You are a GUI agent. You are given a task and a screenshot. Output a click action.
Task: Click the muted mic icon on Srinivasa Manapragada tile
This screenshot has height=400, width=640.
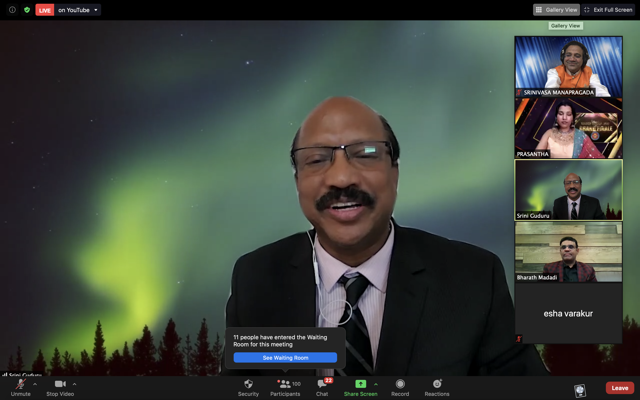pyautogui.click(x=519, y=93)
